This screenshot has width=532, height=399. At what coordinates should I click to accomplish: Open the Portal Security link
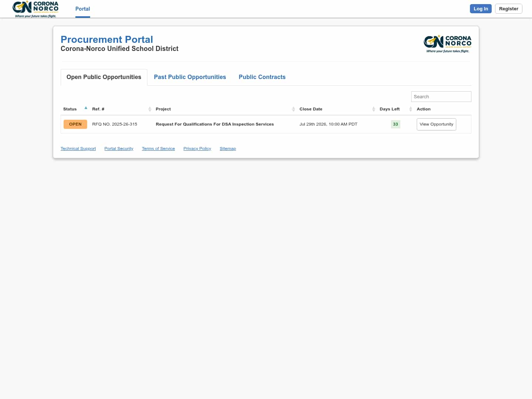(x=119, y=149)
